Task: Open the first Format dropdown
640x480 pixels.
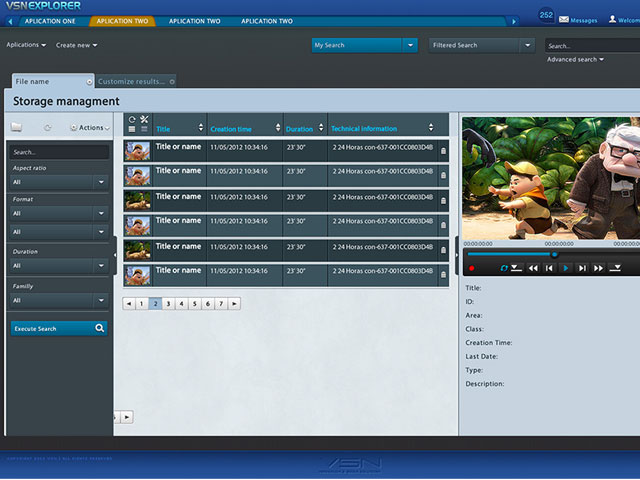Action: (x=59, y=213)
